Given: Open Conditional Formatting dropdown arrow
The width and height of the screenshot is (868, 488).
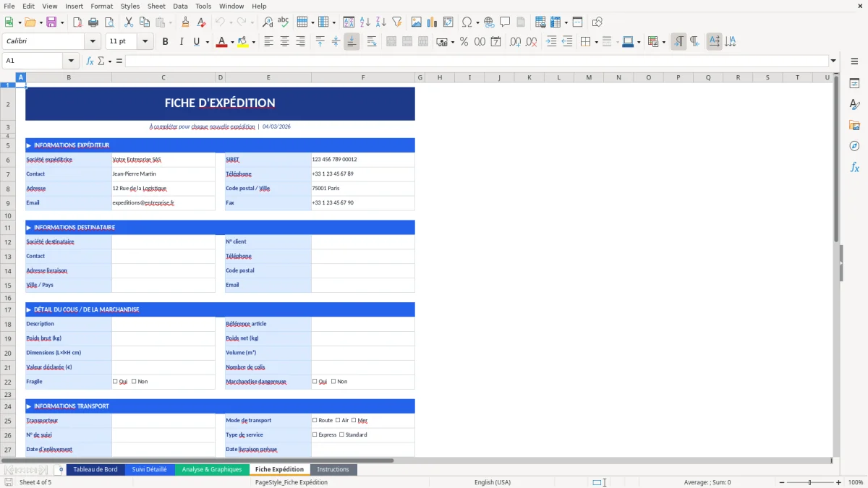Looking at the screenshot, I should pos(663,42).
